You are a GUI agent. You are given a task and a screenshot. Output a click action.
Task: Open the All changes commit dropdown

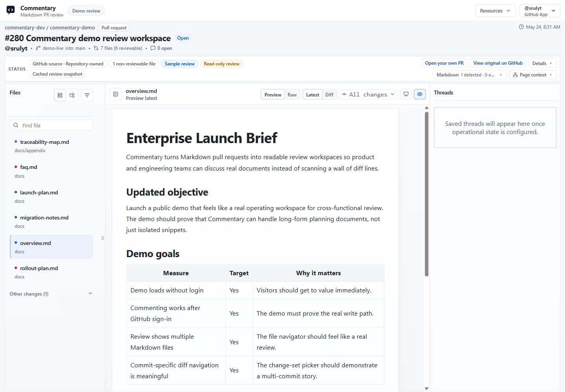(368, 94)
